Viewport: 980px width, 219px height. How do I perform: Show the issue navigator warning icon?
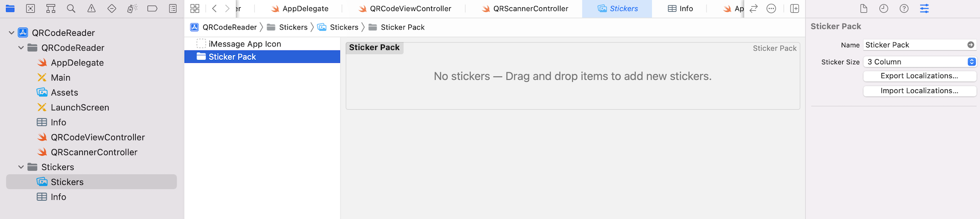[x=91, y=9]
